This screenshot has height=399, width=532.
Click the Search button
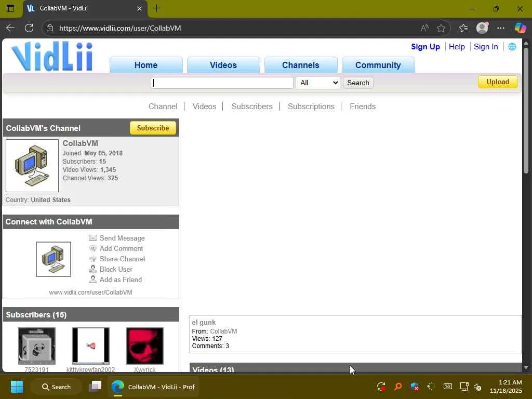(358, 83)
